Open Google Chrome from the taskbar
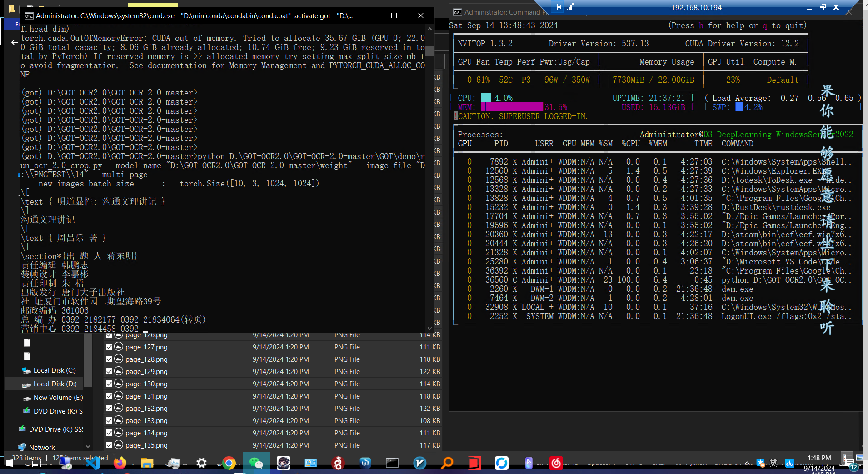The height and width of the screenshot is (474, 868). (x=229, y=463)
